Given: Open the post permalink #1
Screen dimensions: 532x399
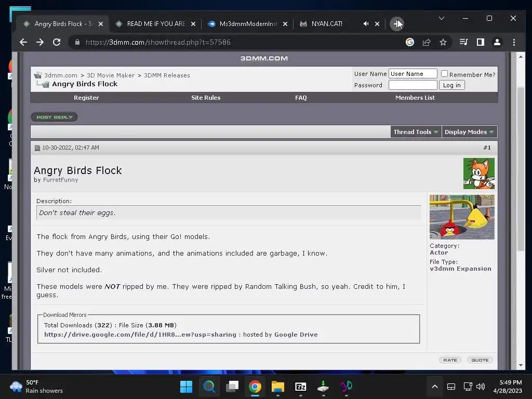Looking at the screenshot, I should [x=487, y=148].
